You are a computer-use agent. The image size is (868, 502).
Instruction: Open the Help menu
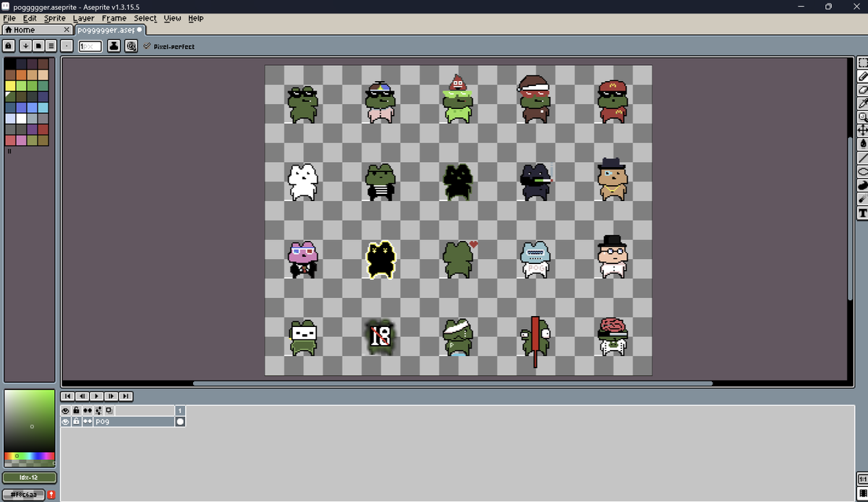click(196, 18)
